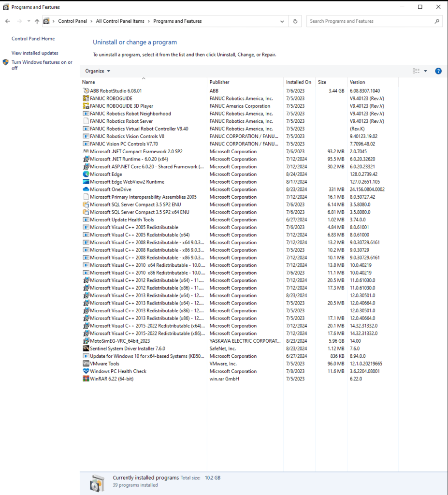Open Turn Windows features on or off
Viewport: 448px width, 495px height.
[42, 65]
